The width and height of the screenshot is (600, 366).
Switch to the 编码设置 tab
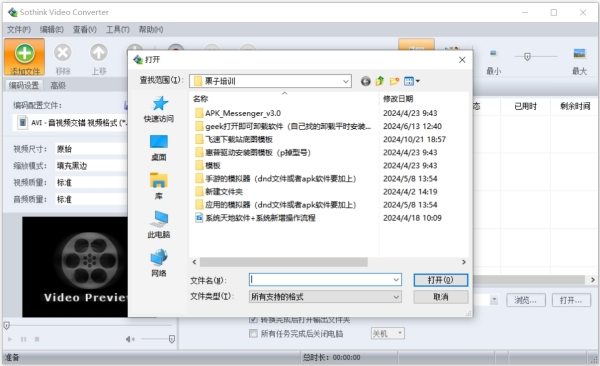24,85
